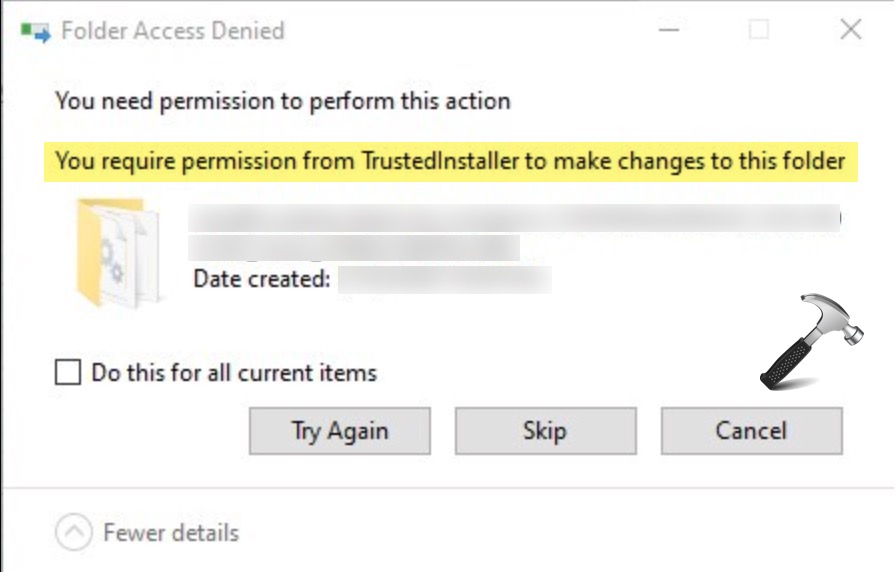This screenshot has height=574, width=896.
Task: Click the blurred folder name line
Action: tap(515, 217)
